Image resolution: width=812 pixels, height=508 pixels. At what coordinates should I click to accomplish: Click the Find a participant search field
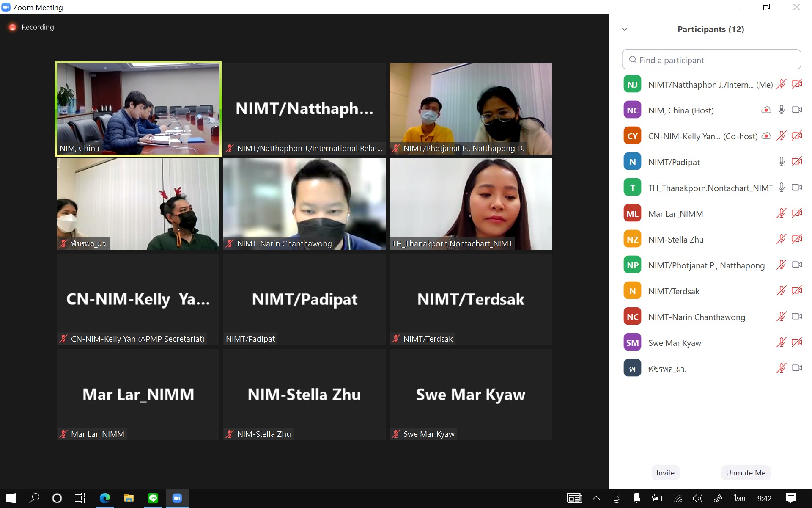(711, 60)
